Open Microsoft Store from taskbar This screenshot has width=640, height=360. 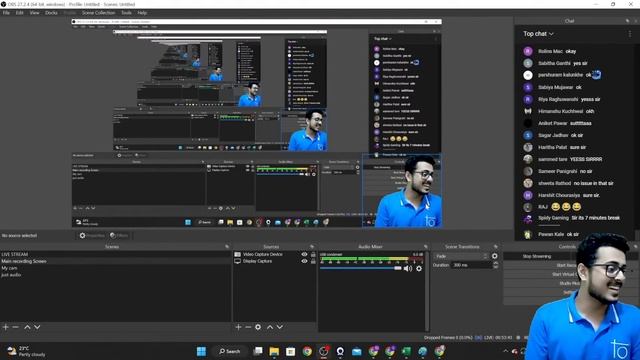pyautogui.click(x=290, y=351)
